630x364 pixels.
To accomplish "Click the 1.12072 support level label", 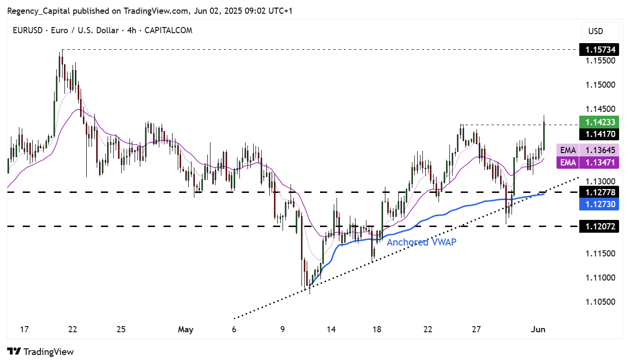I will [x=600, y=227].
